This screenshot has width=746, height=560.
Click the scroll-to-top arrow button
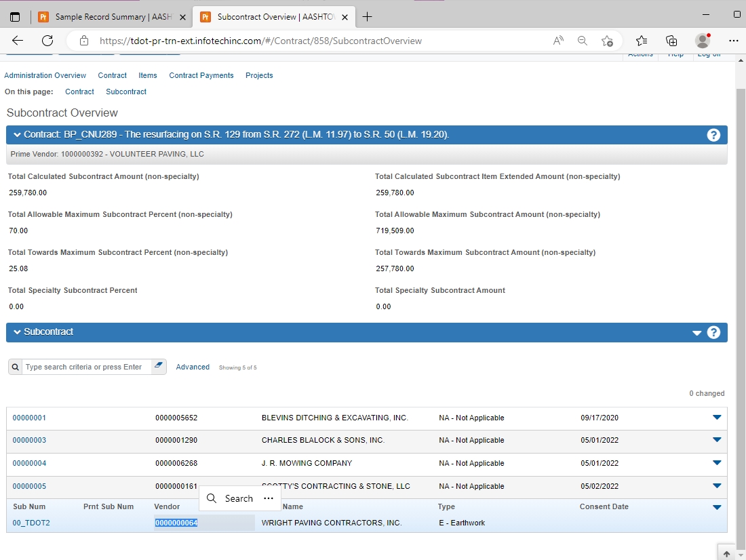(726, 553)
